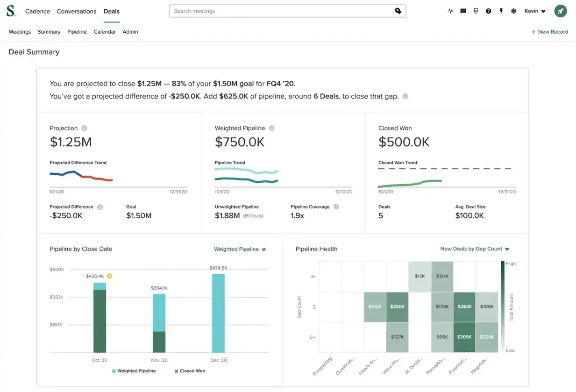Click the green rocket launcher icon
The height and width of the screenshot is (392, 576).
[560, 11]
